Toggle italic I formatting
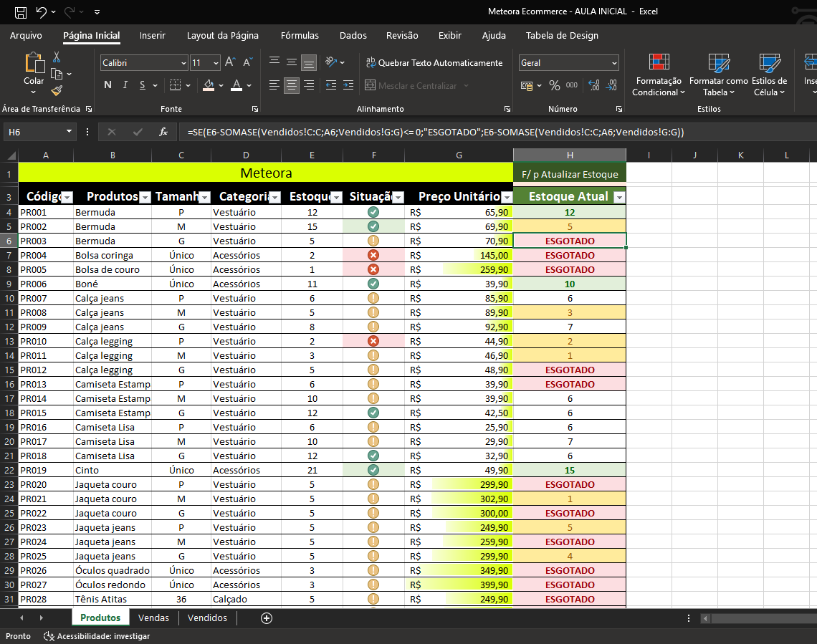This screenshot has width=817, height=644. (x=125, y=85)
